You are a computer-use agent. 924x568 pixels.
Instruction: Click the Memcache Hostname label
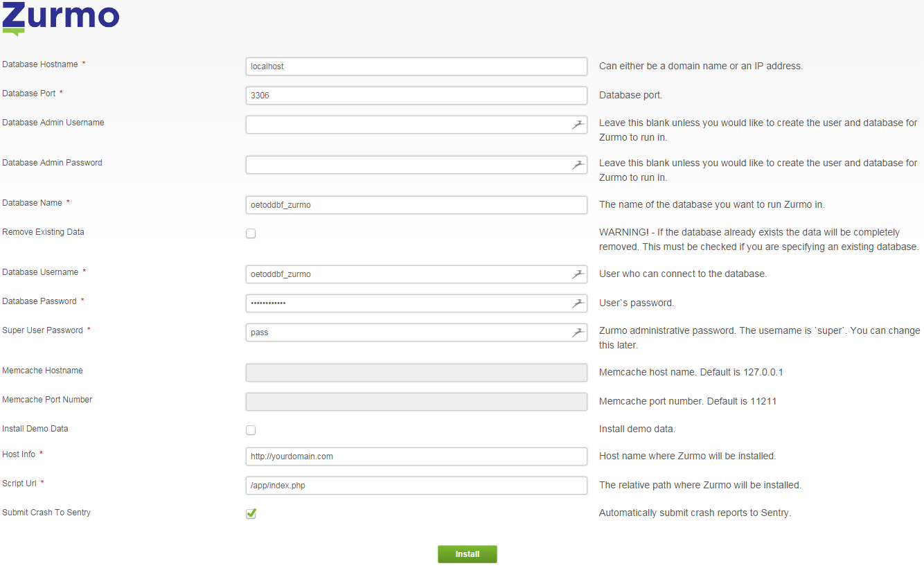(x=42, y=371)
